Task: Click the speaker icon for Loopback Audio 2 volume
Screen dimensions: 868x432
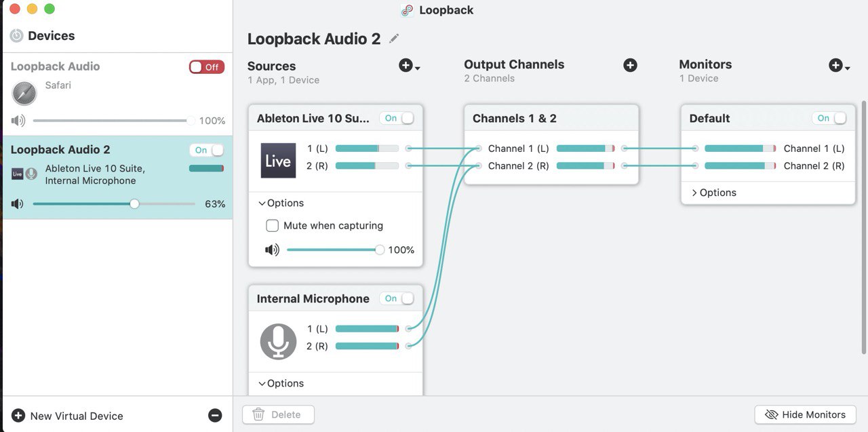Action: [18, 203]
